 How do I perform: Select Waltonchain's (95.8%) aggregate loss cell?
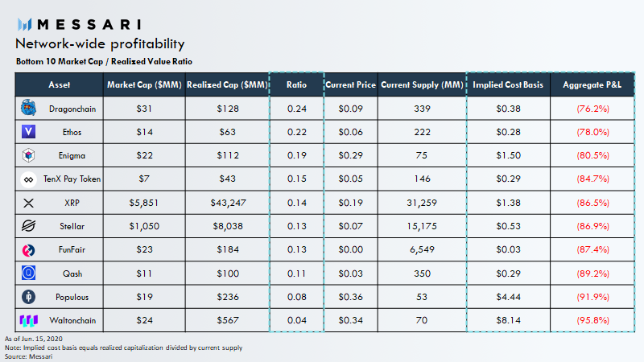592,320
